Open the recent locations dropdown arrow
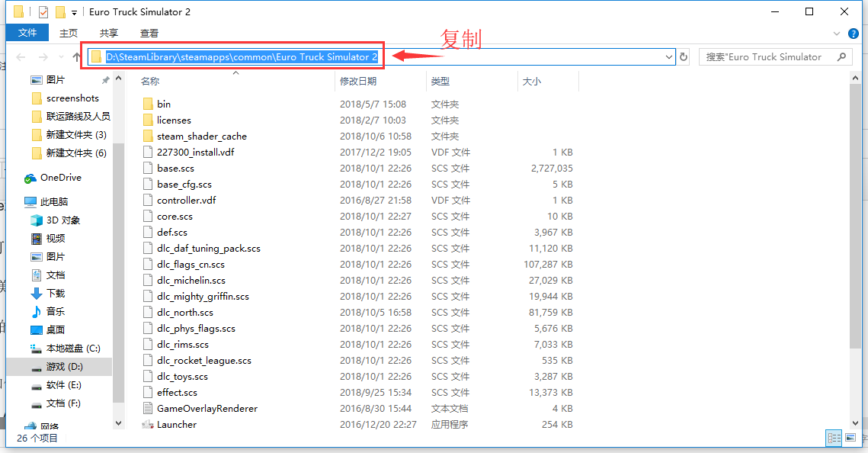Viewport: 868px width, 453px height. tap(61, 57)
